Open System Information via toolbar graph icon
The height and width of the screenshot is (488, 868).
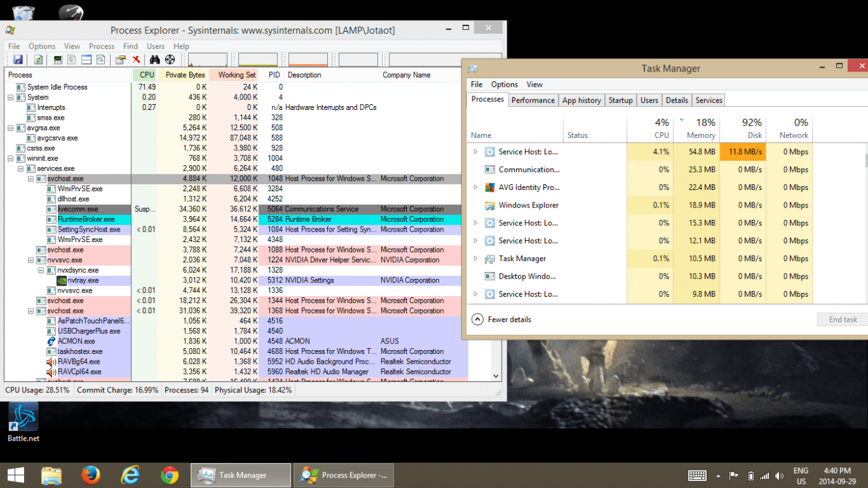point(58,60)
